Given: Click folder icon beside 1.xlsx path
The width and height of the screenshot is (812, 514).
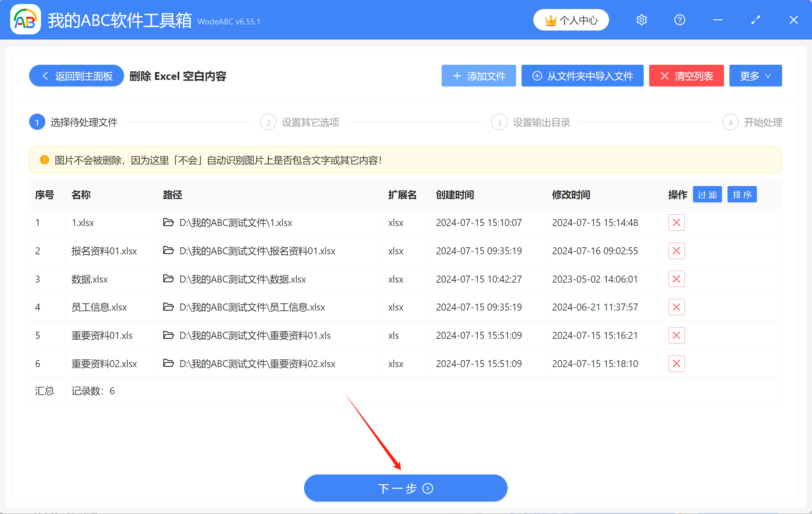Looking at the screenshot, I should (x=168, y=223).
